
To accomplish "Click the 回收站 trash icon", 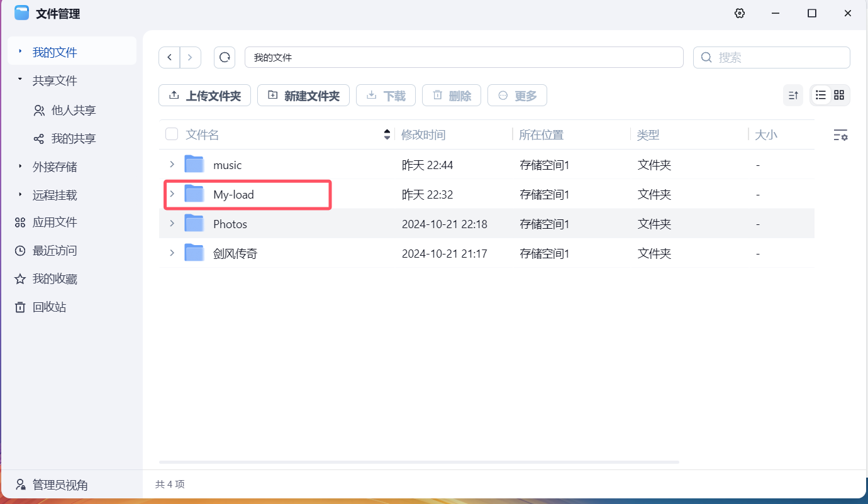I will pyautogui.click(x=20, y=307).
